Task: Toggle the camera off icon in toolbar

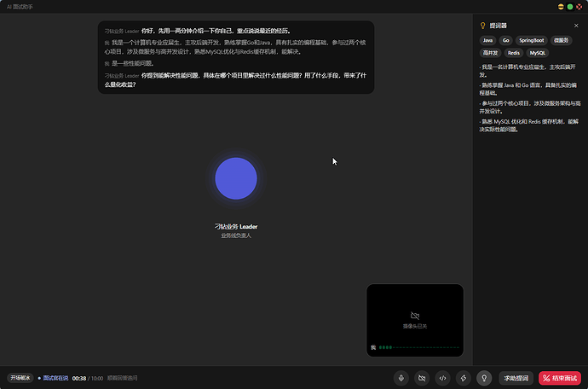Action: 422,378
